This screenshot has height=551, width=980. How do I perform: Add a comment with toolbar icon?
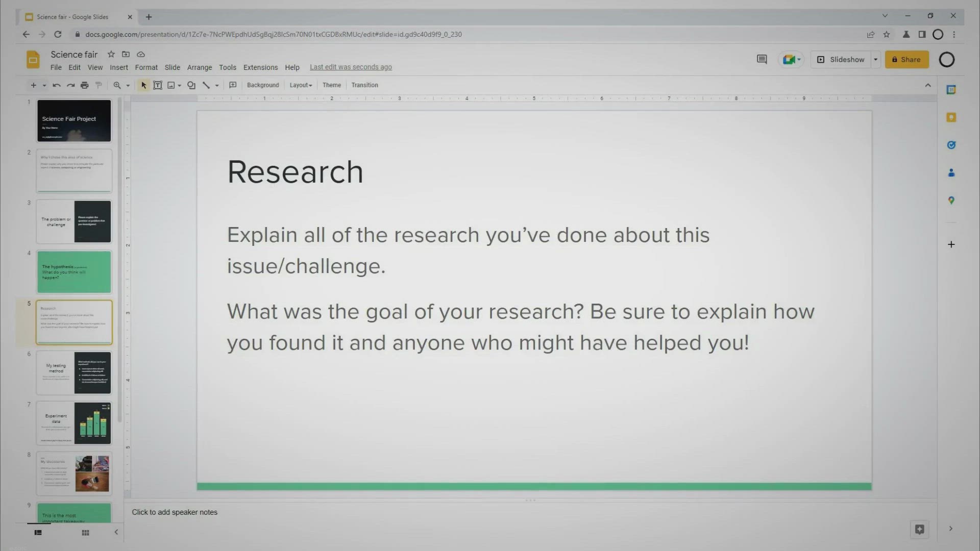click(x=233, y=85)
